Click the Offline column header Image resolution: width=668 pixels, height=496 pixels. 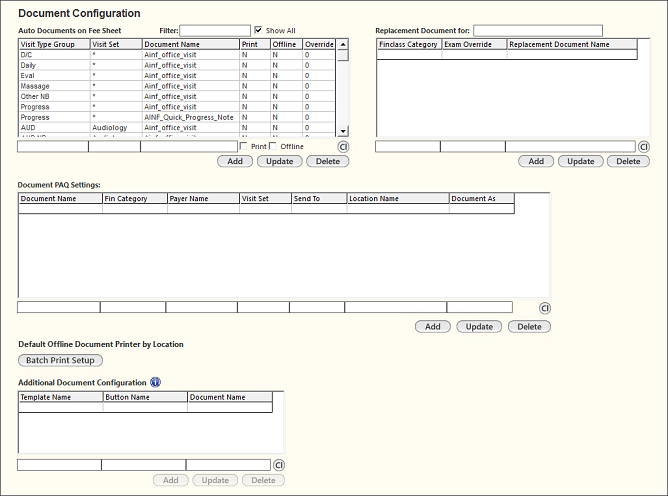(287, 44)
